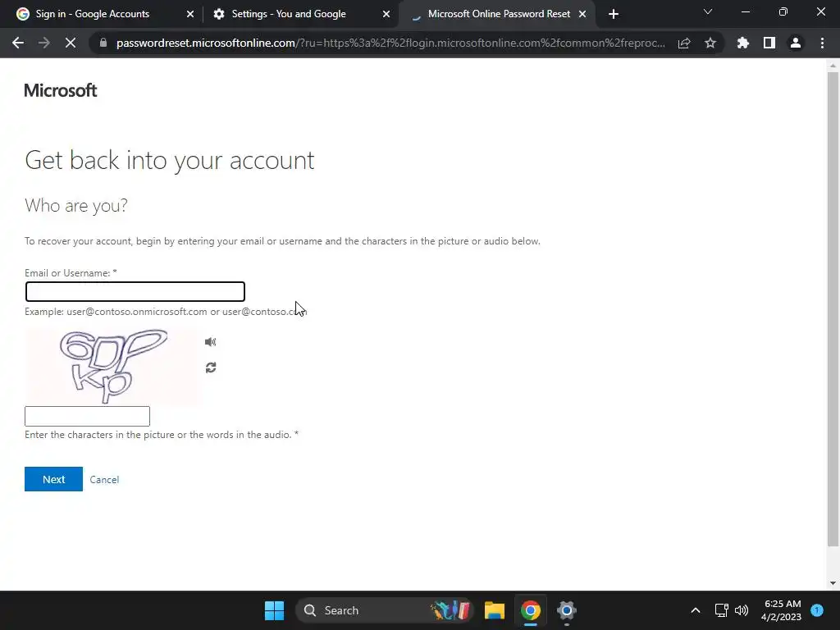Click the 'To recover your account' instruction text
Viewport: 840px width, 630px height.
[282, 241]
